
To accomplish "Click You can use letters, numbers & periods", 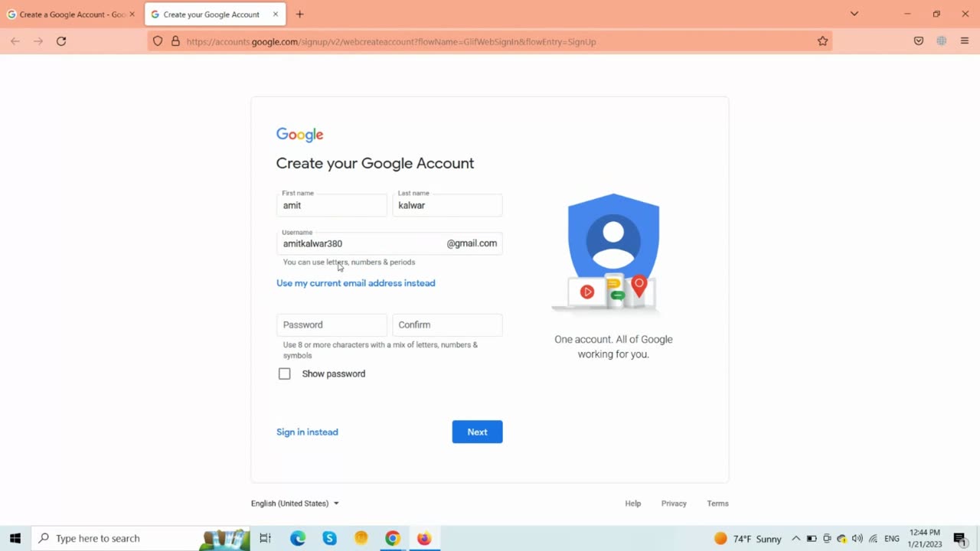I will (349, 262).
